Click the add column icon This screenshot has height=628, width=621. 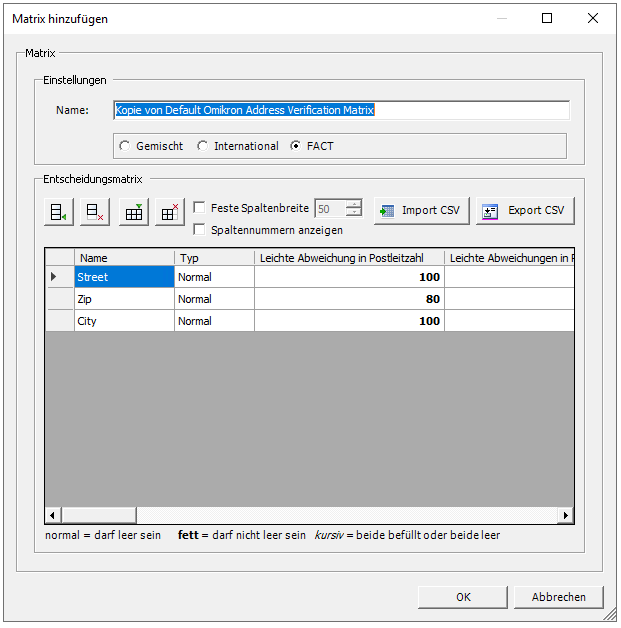point(134,212)
